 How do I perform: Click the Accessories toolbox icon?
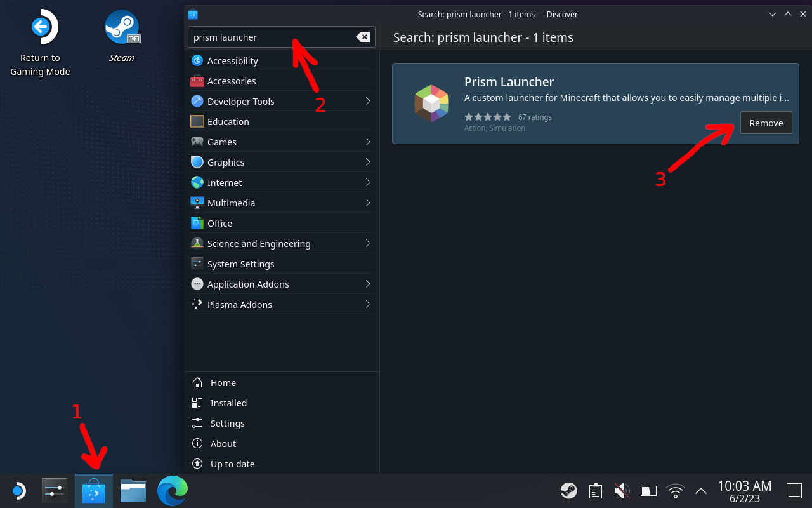click(x=197, y=81)
